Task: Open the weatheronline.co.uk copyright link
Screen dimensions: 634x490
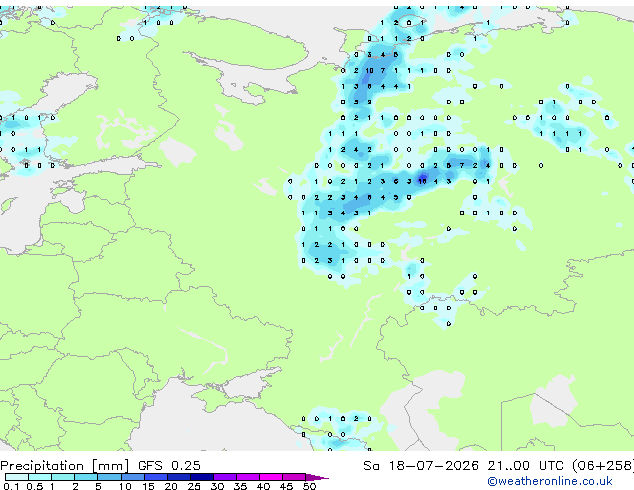Action: coord(549,481)
